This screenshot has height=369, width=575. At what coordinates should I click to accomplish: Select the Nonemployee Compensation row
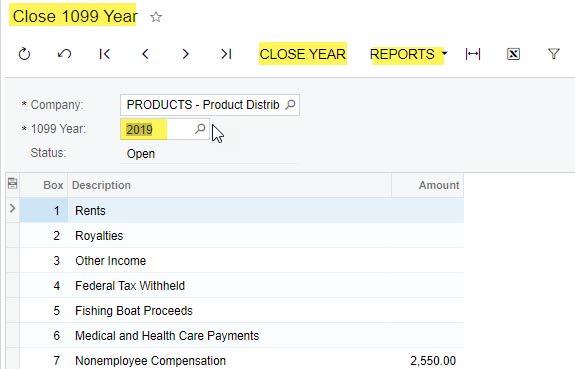click(x=235, y=360)
